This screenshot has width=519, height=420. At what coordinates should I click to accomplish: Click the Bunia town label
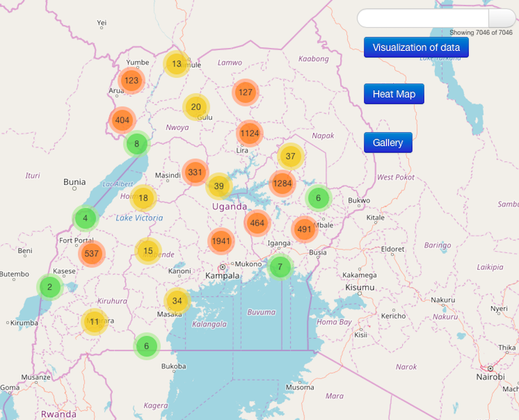tap(74, 182)
